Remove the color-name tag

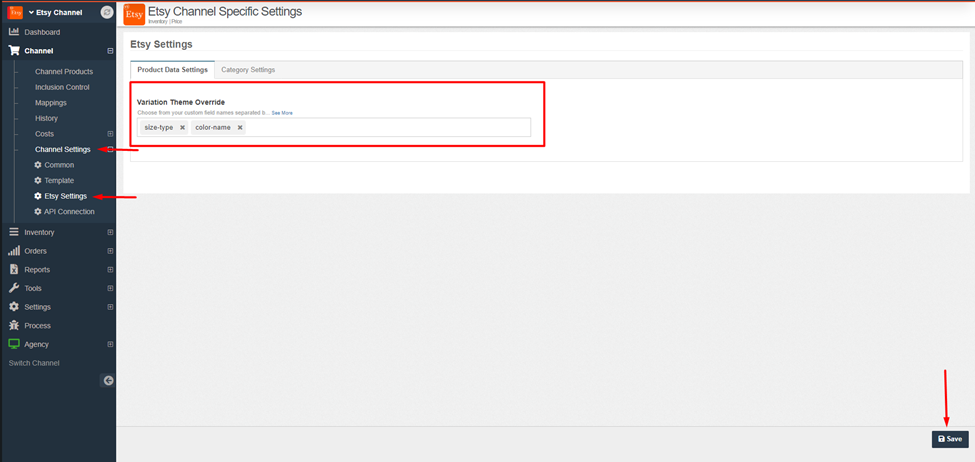pyautogui.click(x=240, y=127)
